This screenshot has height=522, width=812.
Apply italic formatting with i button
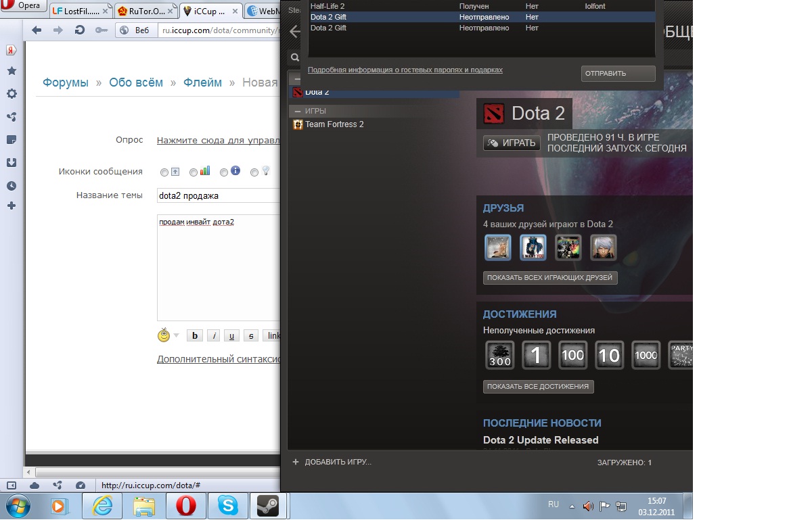(x=214, y=335)
